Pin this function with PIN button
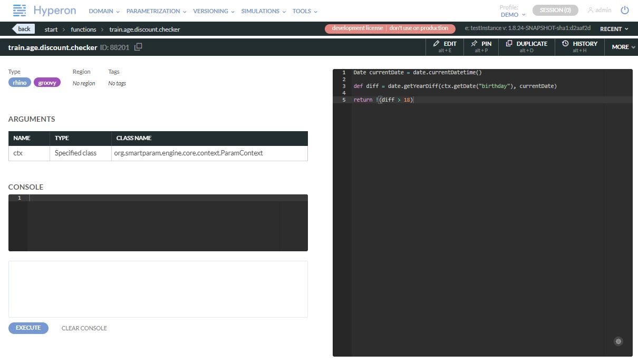 pyautogui.click(x=481, y=46)
